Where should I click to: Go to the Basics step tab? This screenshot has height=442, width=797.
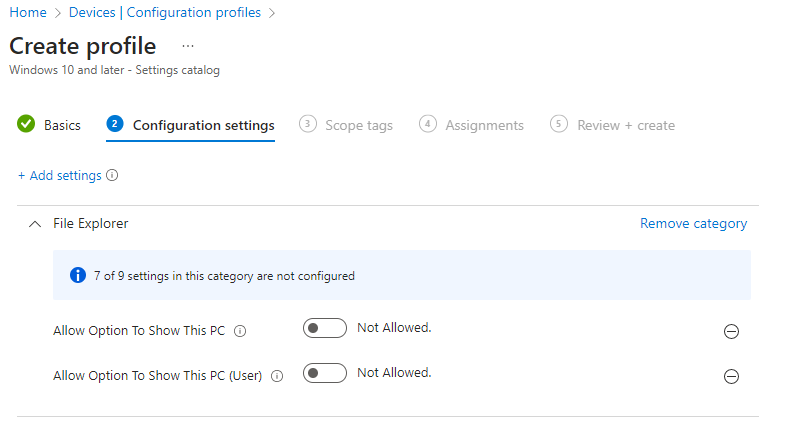tap(62, 125)
